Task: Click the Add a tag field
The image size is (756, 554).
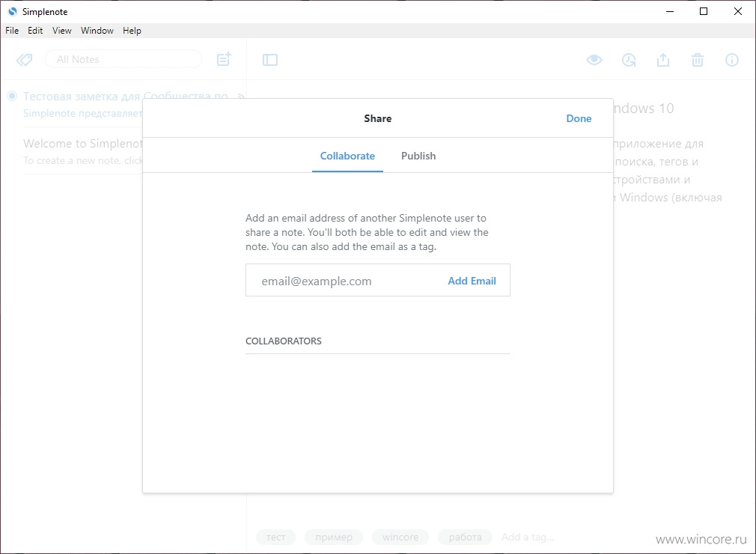Action: [x=528, y=537]
